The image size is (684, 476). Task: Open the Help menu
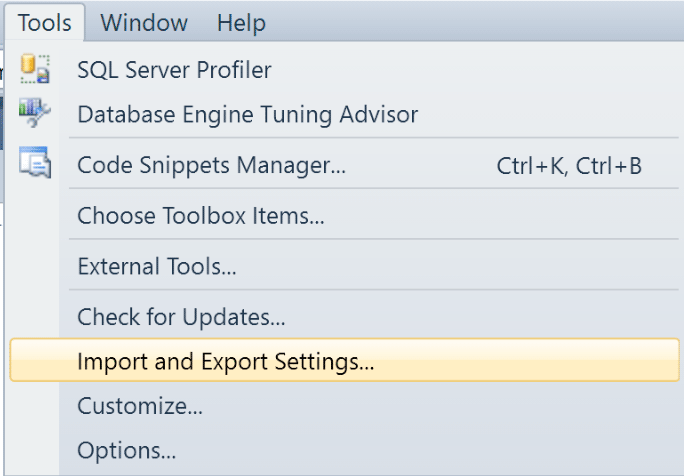point(241,23)
